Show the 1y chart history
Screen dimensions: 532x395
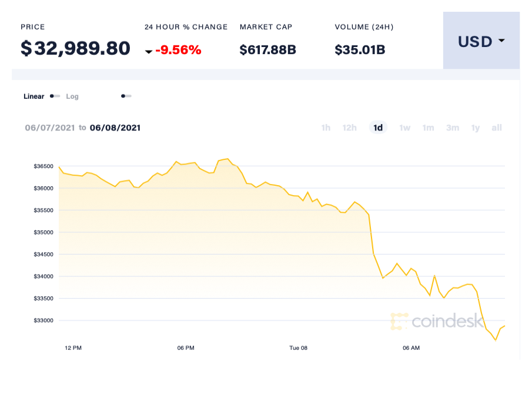click(475, 128)
